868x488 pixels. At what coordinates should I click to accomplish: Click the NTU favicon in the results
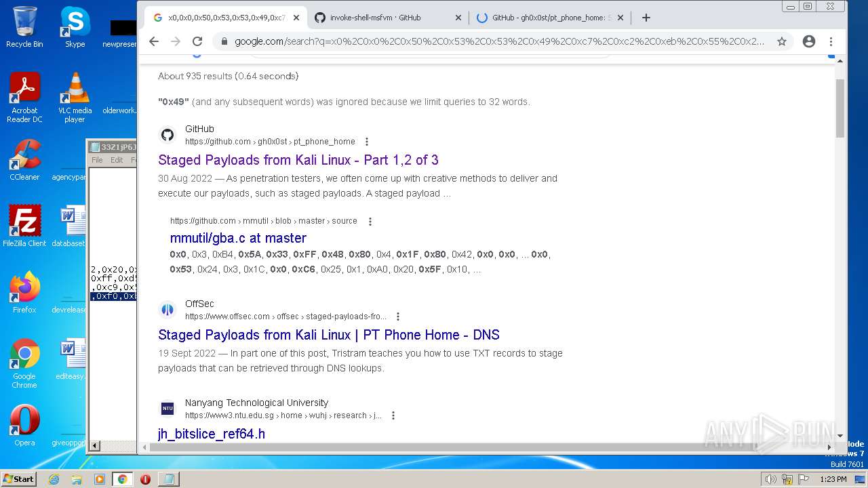coord(167,409)
